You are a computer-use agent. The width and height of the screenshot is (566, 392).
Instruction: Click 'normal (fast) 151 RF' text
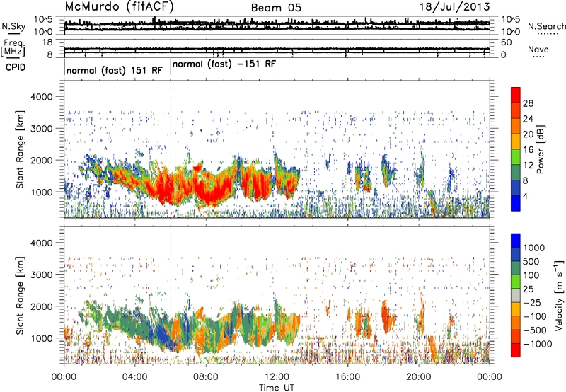pyautogui.click(x=115, y=70)
